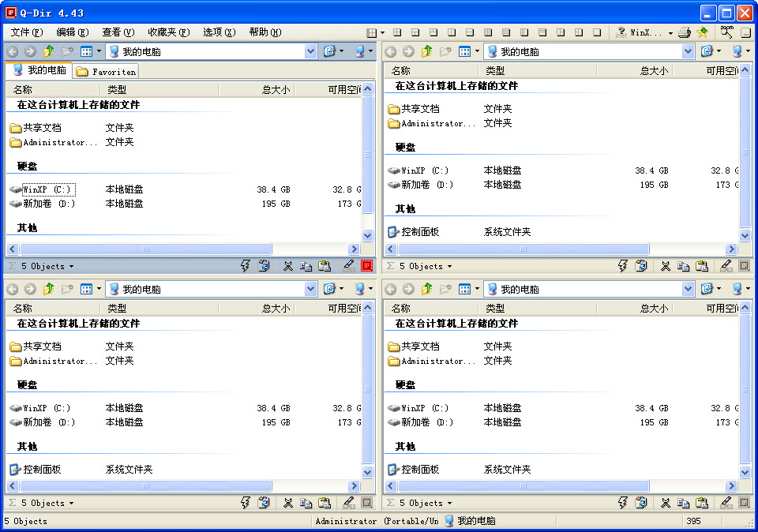The height and width of the screenshot is (532, 758).
Task: Sort by 总大小 column in the lower-left pane
Action: pos(256,308)
